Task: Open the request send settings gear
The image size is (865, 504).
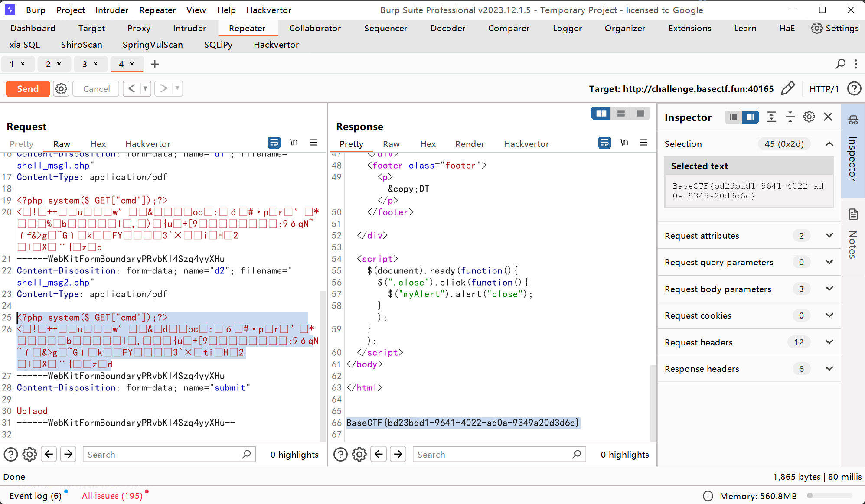Action: click(x=61, y=89)
